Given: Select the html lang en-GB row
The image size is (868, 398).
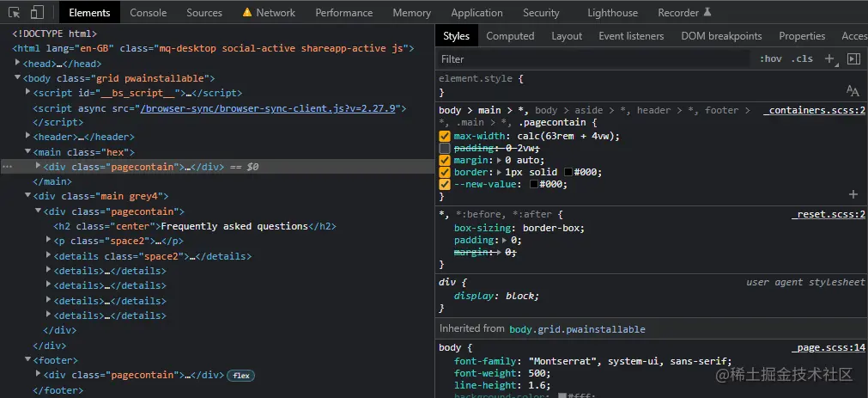Looking at the screenshot, I should click(213, 48).
